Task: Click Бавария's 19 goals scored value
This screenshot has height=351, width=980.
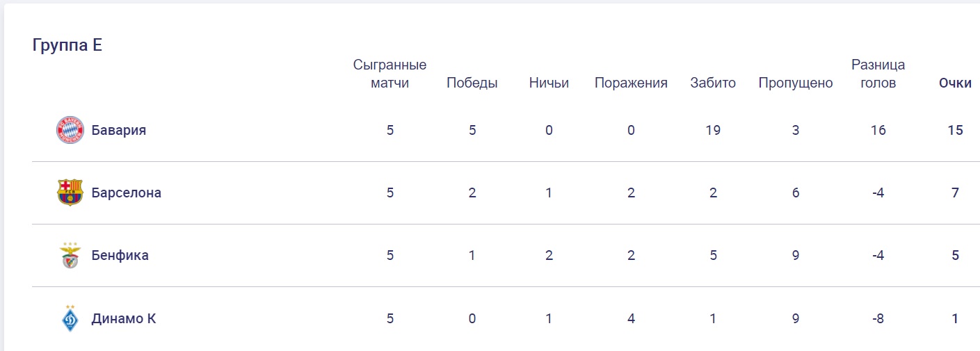Action: [x=713, y=130]
